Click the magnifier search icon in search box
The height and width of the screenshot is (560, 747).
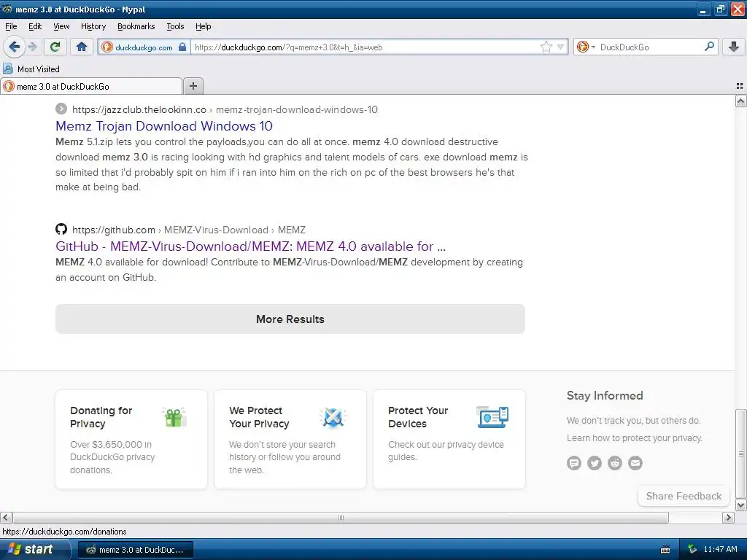coord(709,46)
